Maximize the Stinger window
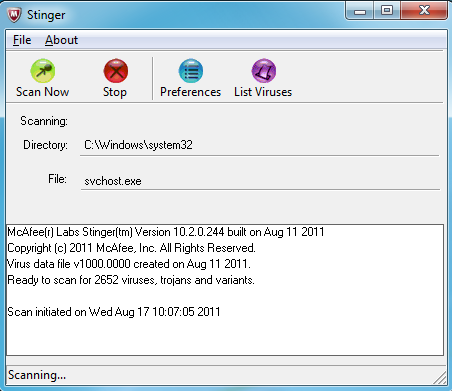Screen dimensions: 452x391 [387, 11]
